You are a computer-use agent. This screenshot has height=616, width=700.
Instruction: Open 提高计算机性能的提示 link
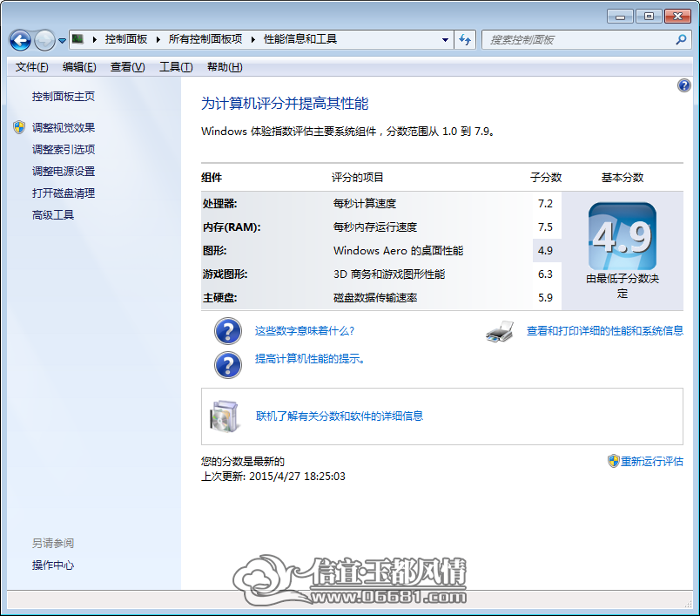pos(309,359)
